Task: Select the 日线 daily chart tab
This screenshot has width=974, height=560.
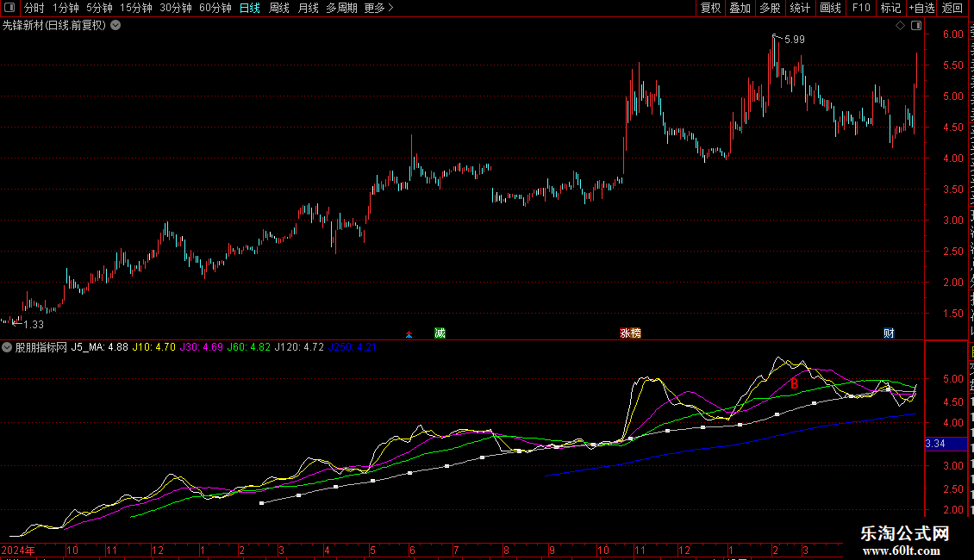Action: coord(250,8)
